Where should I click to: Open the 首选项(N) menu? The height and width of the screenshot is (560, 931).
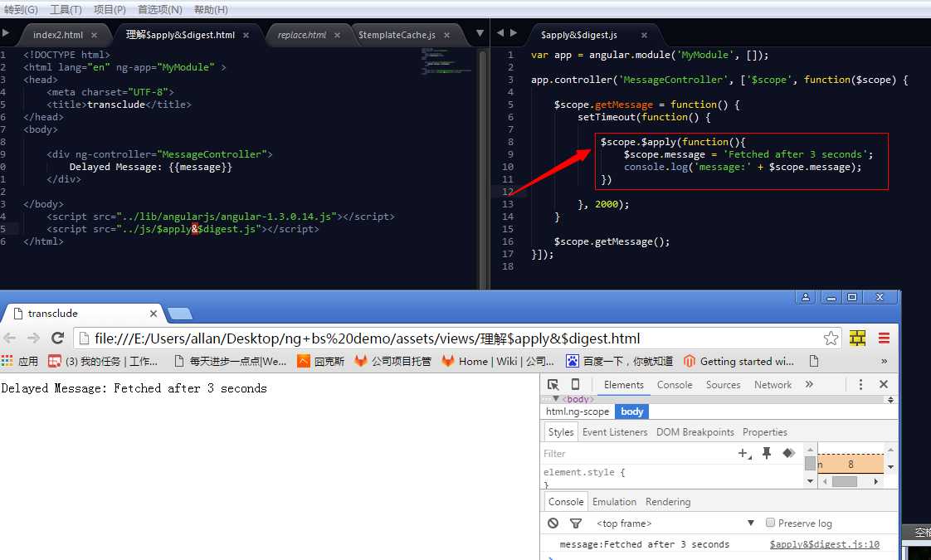click(x=159, y=9)
